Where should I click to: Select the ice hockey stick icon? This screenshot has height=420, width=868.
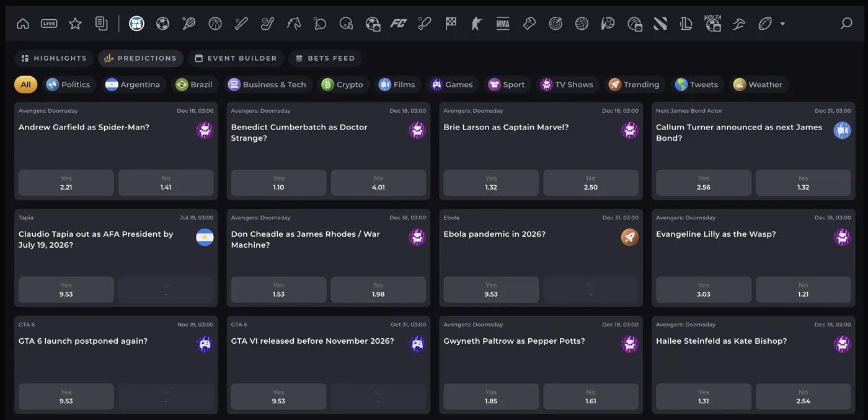point(268,24)
